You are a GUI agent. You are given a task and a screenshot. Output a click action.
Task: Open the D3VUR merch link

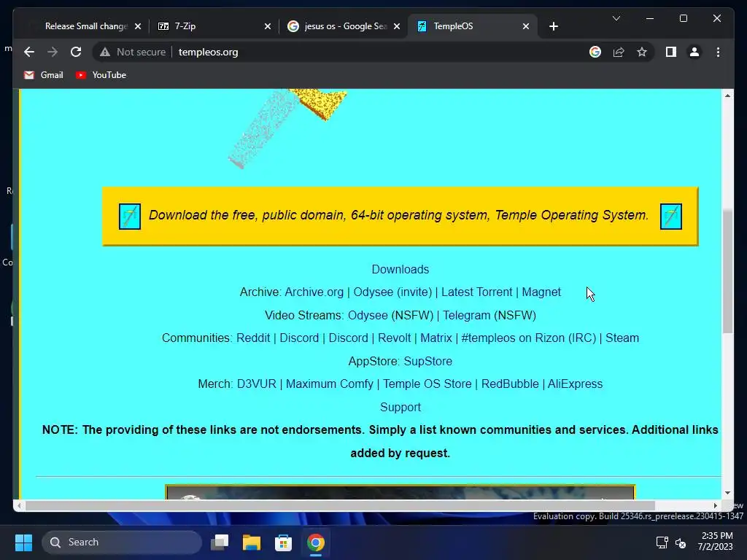[x=256, y=384]
